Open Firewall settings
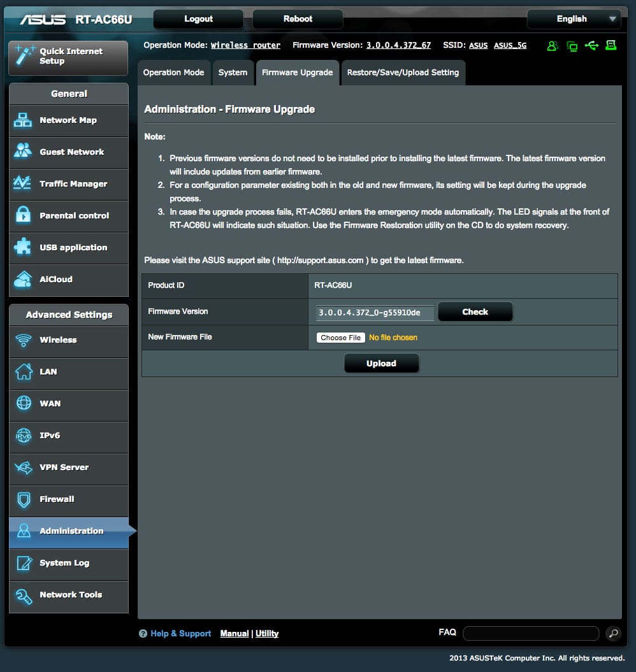Image resolution: width=636 pixels, height=672 pixels. click(69, 500)
